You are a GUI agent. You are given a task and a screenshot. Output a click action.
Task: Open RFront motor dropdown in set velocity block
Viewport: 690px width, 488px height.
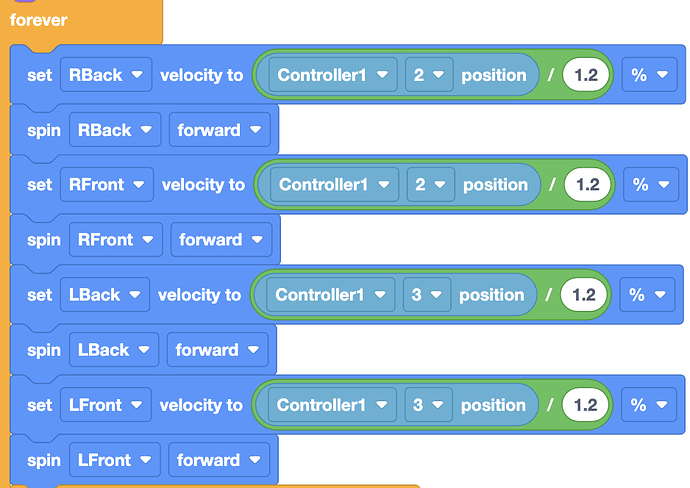click(x=107, y=185)
